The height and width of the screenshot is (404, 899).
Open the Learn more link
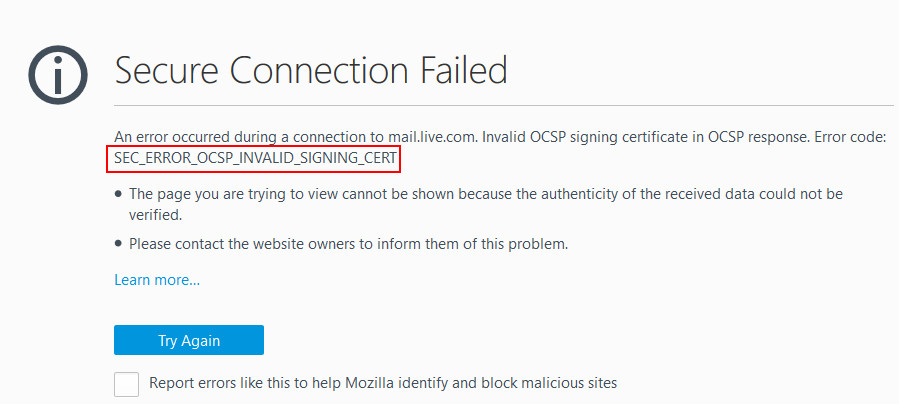point(157,280)
